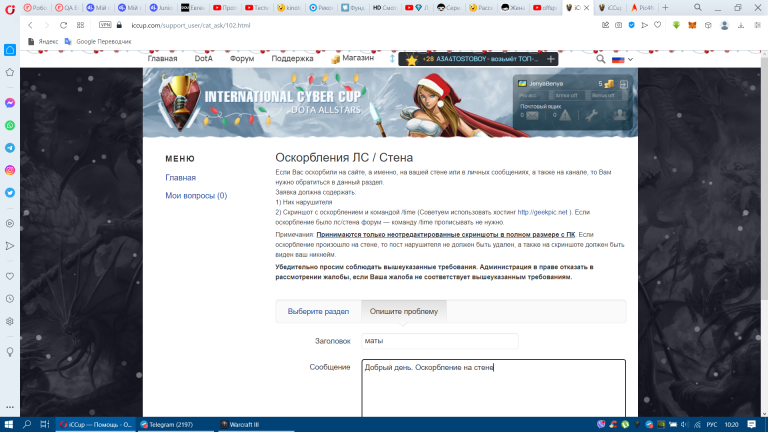768x432 pixels.
Task: Open Instagram in the Opera sidebar
Action: [x=10, y=170]
